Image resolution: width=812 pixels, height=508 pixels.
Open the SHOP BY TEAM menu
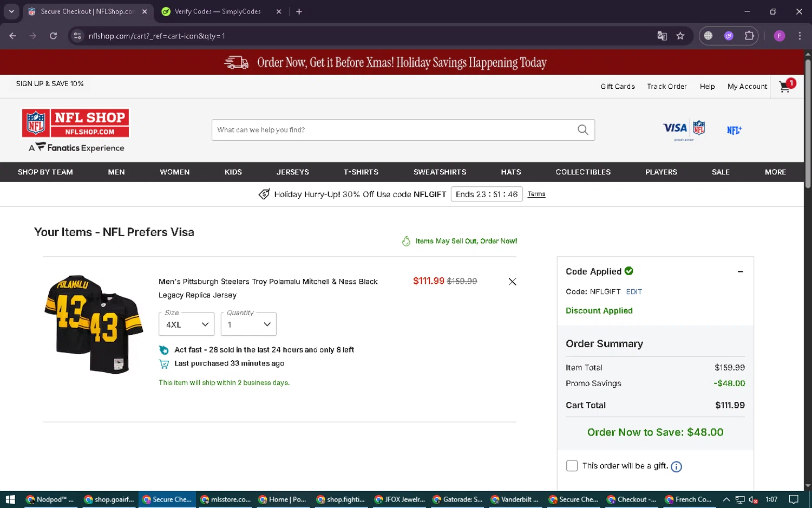[x=45, y=172]
